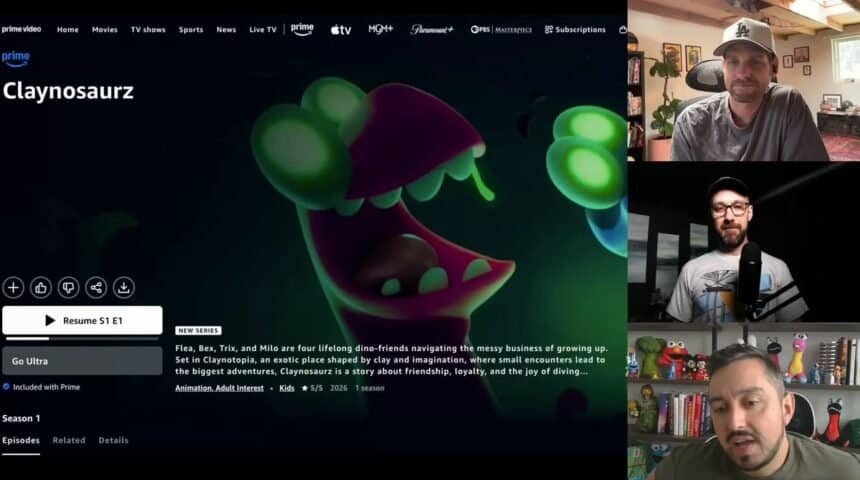Switch to the Details tab

pos(114,441)
